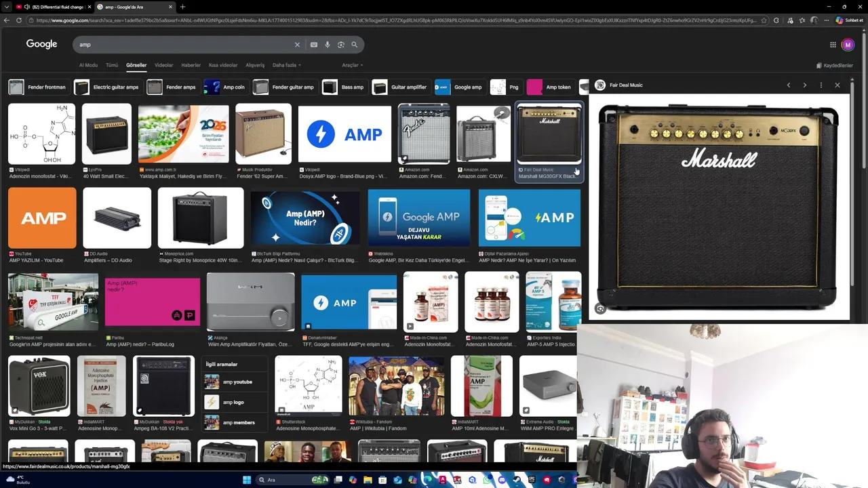Open the Wiim Amp Amplifikatör thumbnail
Screen dimensions: 868x488
click(x=251, y=302)
